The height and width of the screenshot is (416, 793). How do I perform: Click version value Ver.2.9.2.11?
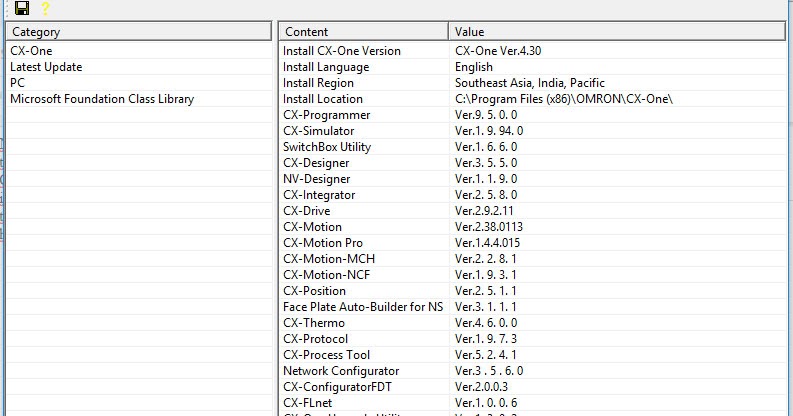(x=484, y=211)
